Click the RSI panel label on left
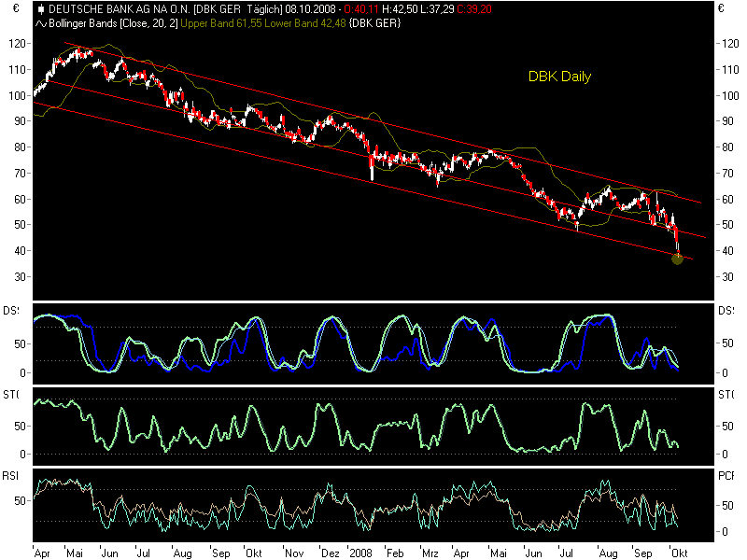Viewport: 747px width, 560px height. 10,476
